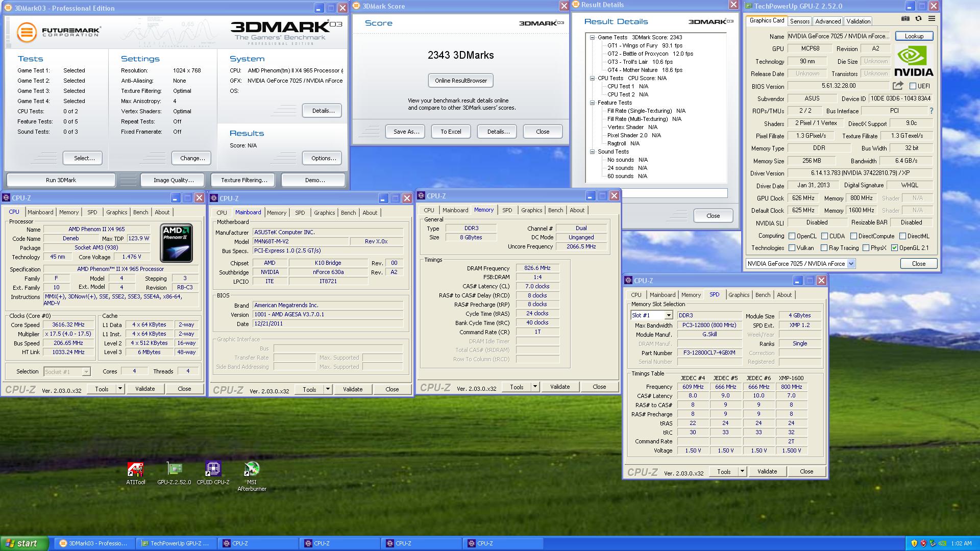Image resolution: width=980 pixels, height=551 pixels.
Task: Open Tools dropdown arrow in CPU-Z Memory window
Action: click(x=535, y=387)
